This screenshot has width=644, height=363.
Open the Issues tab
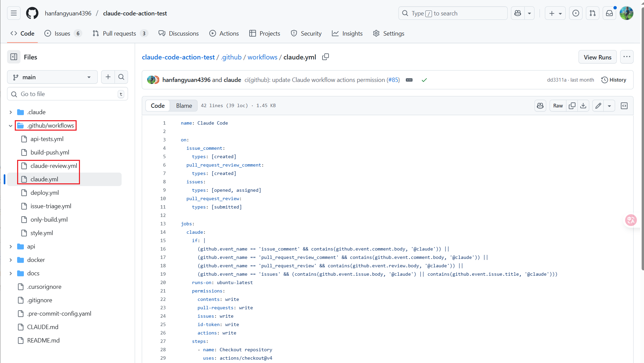click(63, 33)
